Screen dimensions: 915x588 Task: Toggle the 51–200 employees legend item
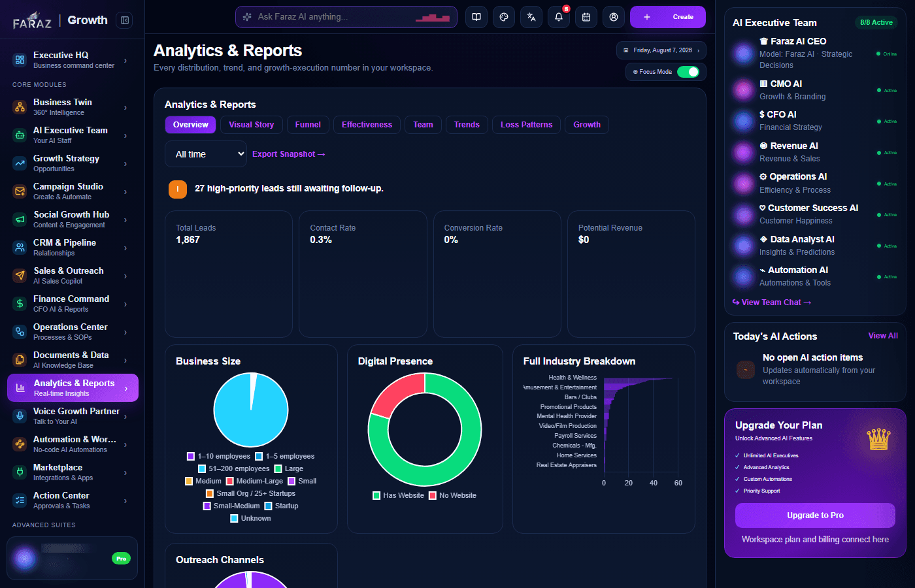point(234,468)
